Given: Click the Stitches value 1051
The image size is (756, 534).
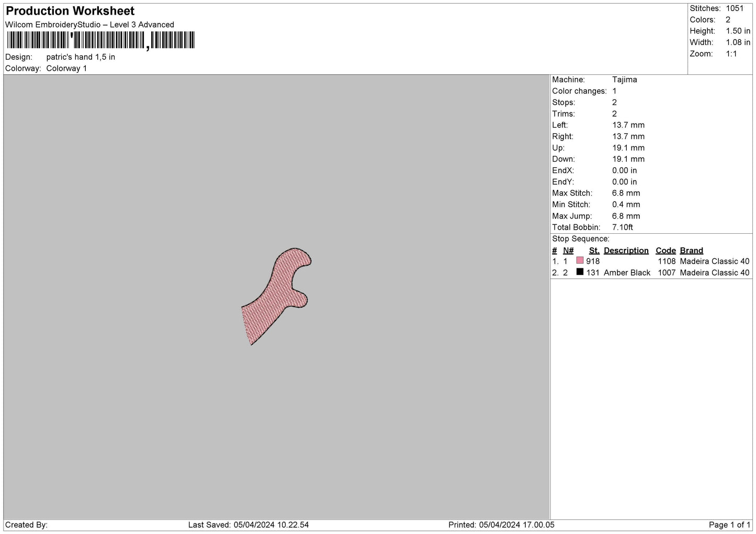Looking at the screenshot, I should click(735, 8).
